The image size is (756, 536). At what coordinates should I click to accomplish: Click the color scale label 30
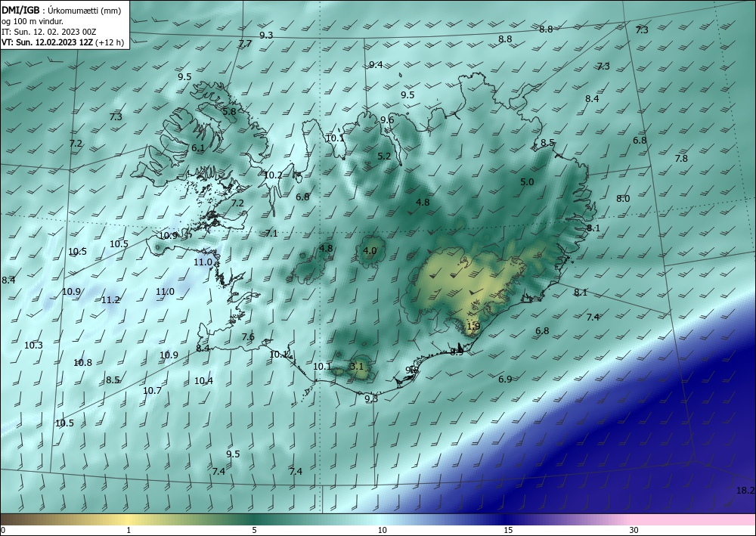tap(634, 530)
